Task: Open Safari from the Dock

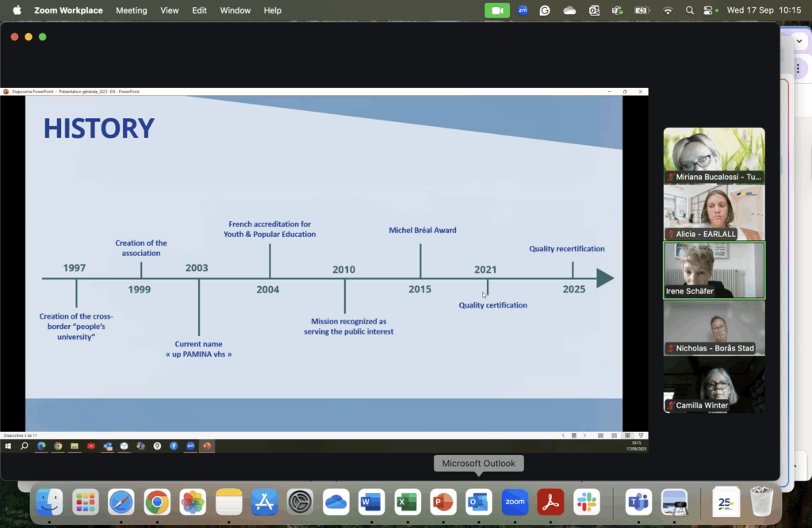Action: pyautogui.click(x=121, y=502)
